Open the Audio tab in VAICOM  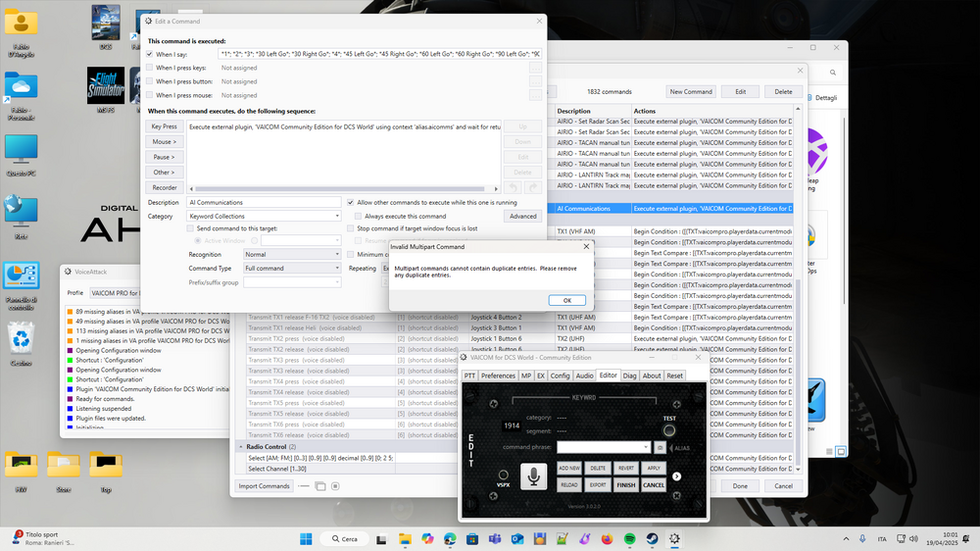[584, 376]
